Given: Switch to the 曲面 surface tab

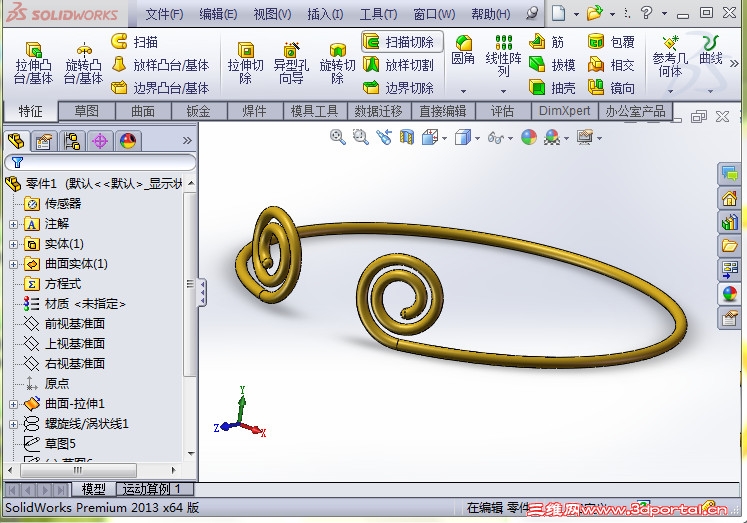Looking at the screenshot, I should coord(143,111).
